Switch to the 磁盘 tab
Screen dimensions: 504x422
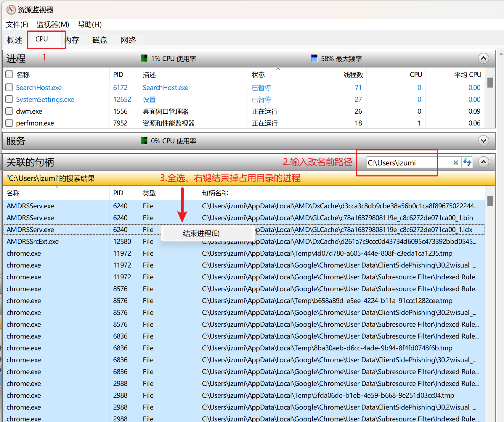(x=100, y=40)
